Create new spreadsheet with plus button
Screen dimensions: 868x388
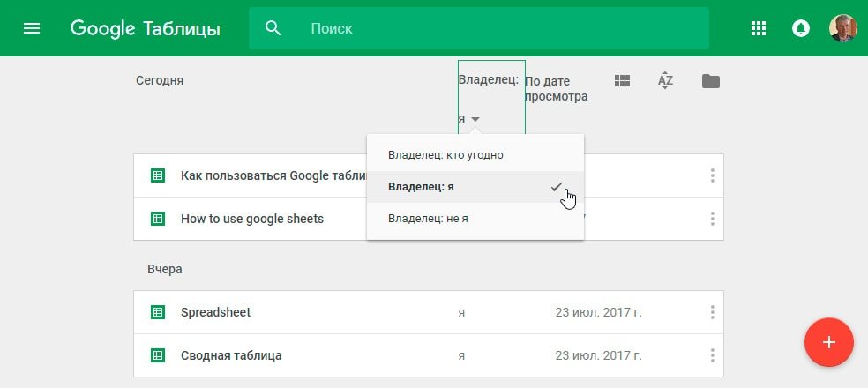pos(828,342)
